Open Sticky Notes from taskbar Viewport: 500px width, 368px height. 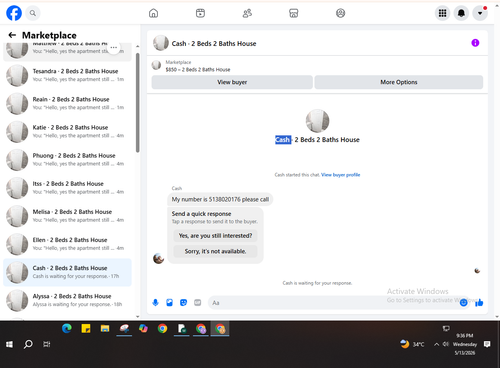click(x=86, y=329)
